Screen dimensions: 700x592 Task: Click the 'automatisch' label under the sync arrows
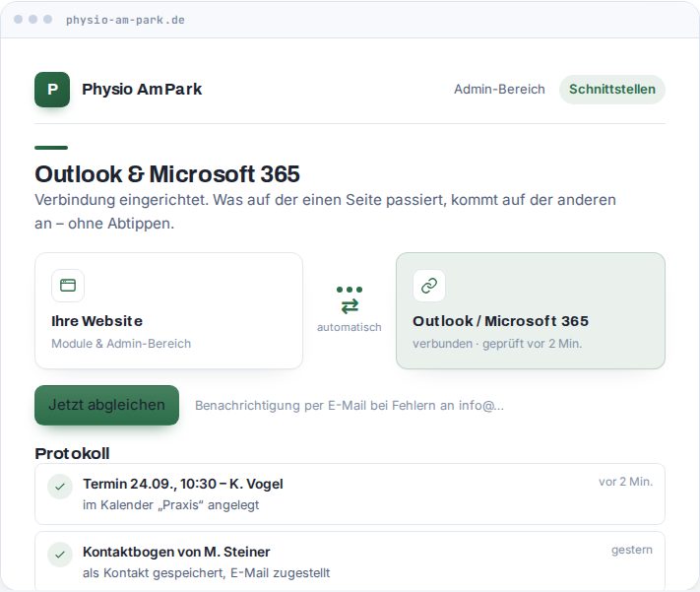[x=350, y=327]
